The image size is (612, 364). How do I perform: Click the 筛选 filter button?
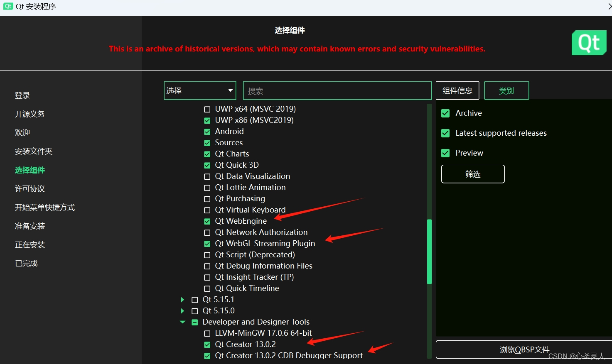[x=473, y=174]
